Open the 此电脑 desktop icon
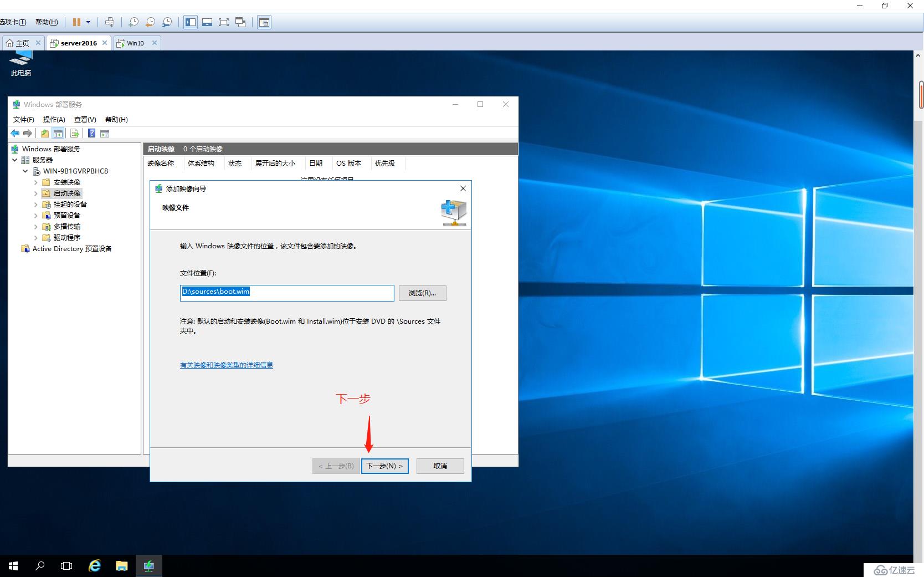This screenshot has height=577, width=924. (21, 64)
